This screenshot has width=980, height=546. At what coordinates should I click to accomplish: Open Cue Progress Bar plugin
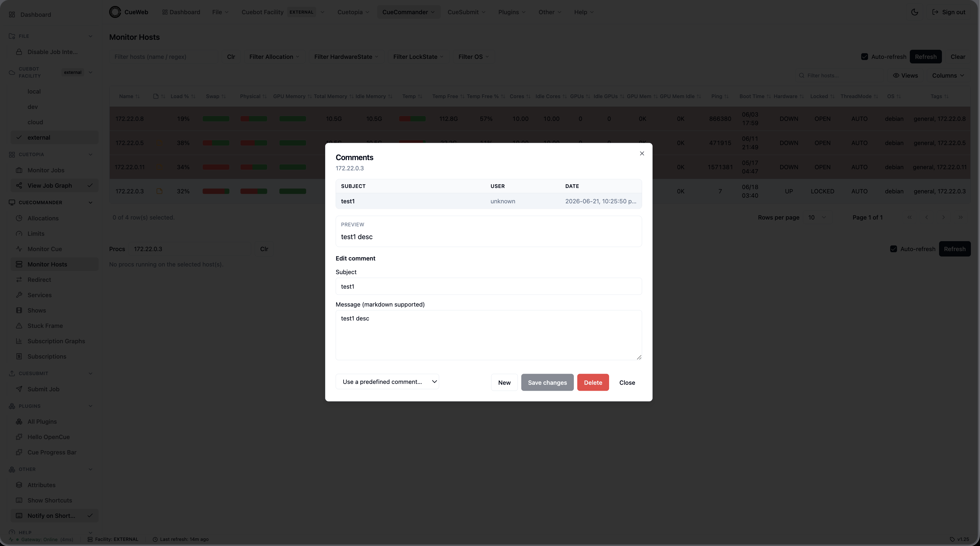(x=54, y=452)
